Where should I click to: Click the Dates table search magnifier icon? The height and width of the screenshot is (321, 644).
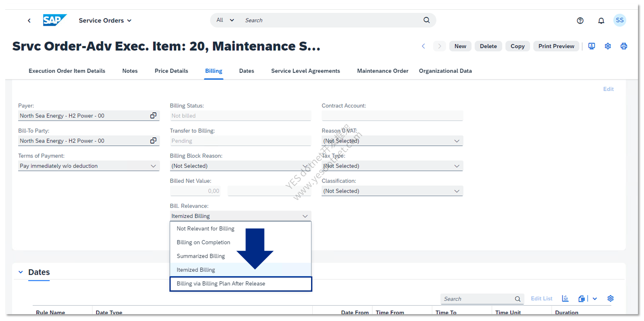[x=518, y=299]
